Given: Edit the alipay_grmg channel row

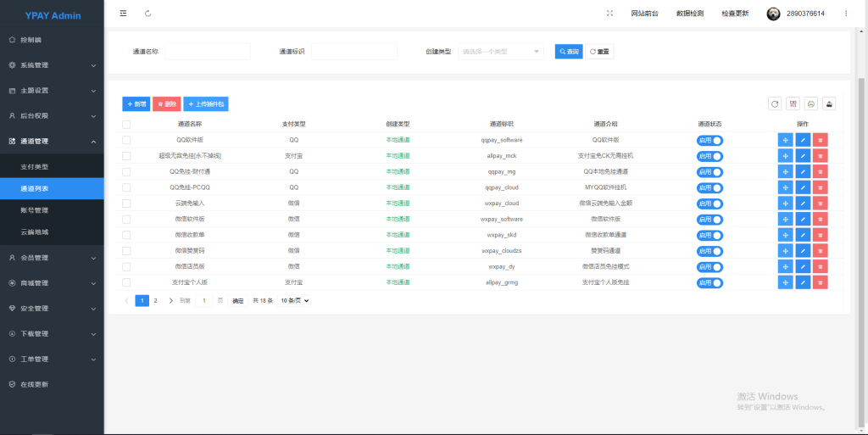Looking at the screenshot, I should [x=803, y=282].
